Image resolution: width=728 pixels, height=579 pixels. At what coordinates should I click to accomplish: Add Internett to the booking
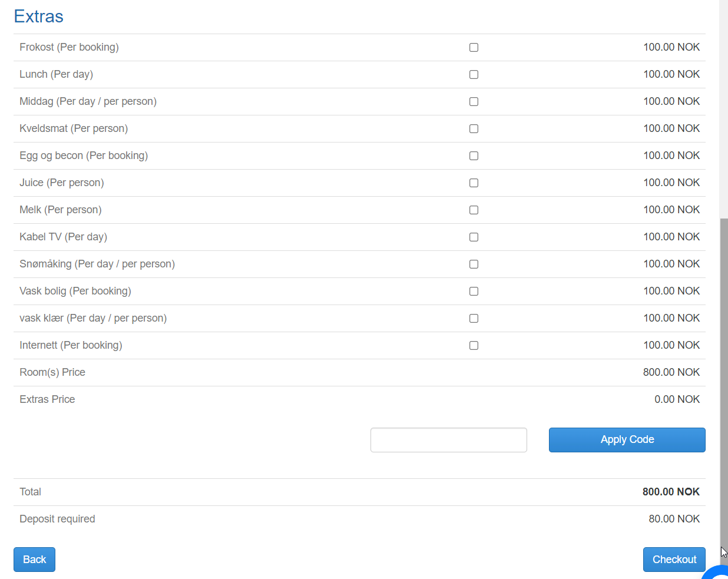tap(474, 346)
